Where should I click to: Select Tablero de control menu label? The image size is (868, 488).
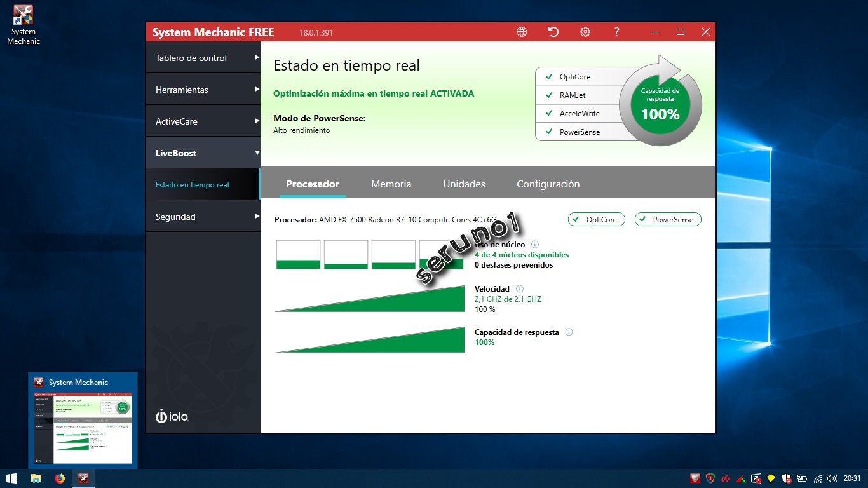point(191,58)
